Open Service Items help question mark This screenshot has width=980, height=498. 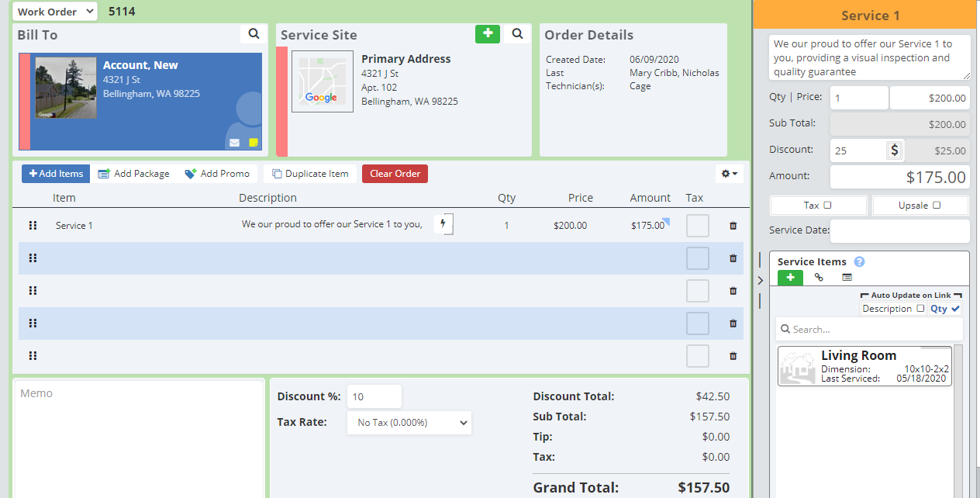click(859, 262)
